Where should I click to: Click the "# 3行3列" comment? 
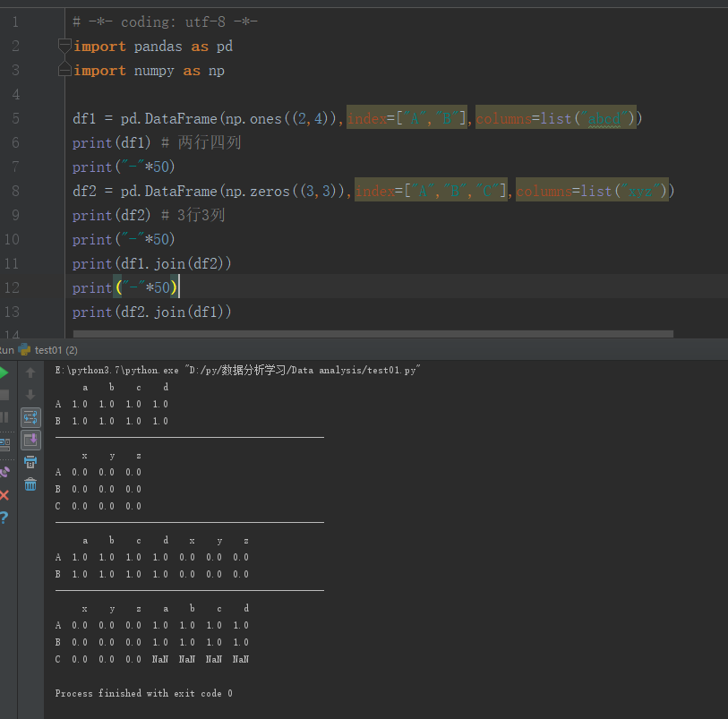pos(193,215)
